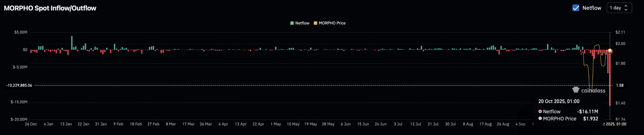Click the coinglass watermark text
This screenshot has width=644, height=135.
point(593,91)
